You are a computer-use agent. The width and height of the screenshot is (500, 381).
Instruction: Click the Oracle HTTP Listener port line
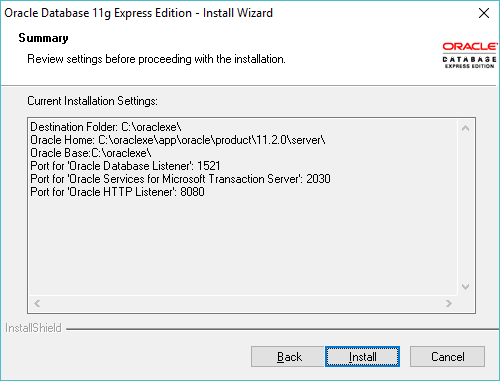[117, 192]
